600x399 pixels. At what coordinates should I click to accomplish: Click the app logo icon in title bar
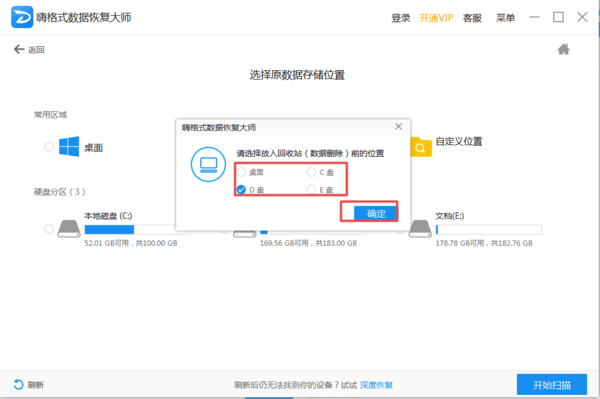tap(22, 17)
